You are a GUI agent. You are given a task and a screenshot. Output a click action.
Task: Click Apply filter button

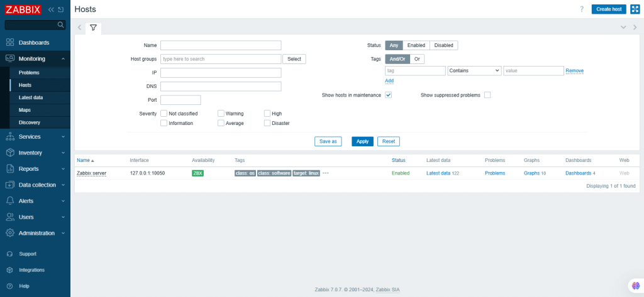(x=363, y=141)
